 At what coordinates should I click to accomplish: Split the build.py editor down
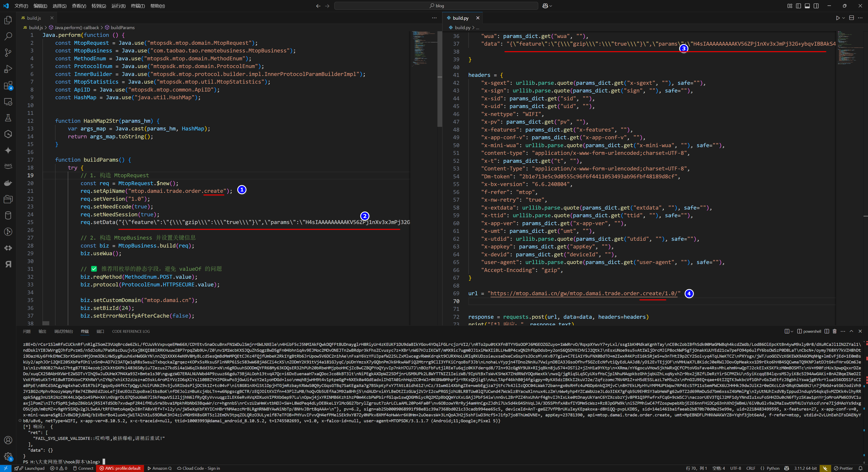point(851,18)
